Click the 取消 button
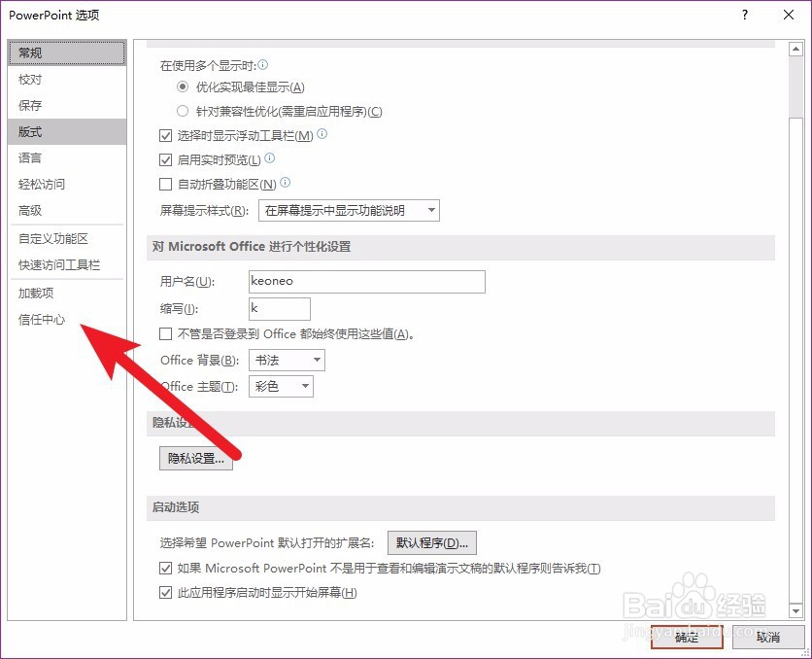Viewport: 812px width, 659px height. (768, 637)
